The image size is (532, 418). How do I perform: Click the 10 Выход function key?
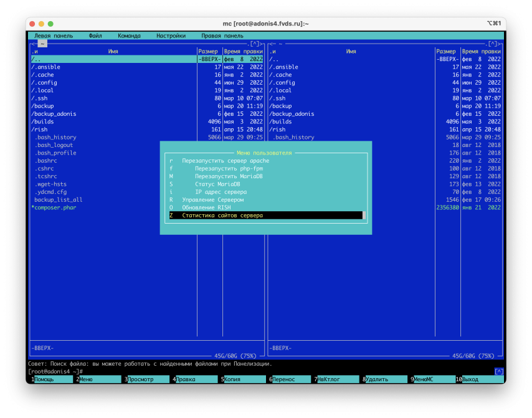click(x=480, y=379)
